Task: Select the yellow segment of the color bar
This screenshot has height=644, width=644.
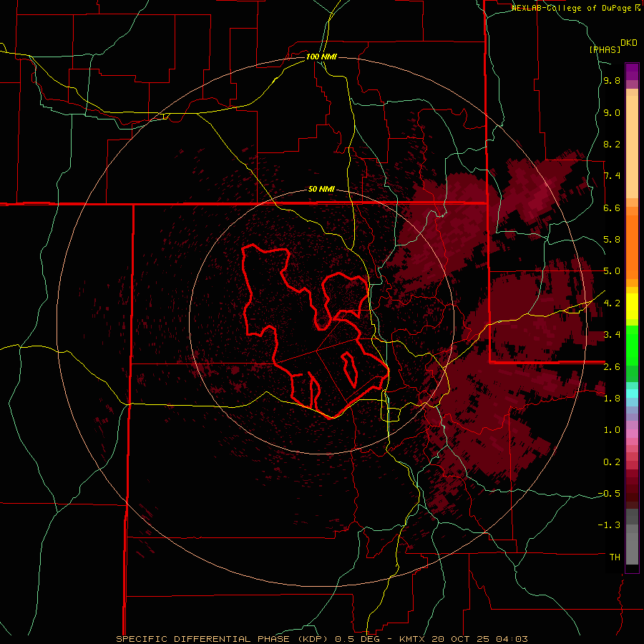Action: tap(632, 306)
